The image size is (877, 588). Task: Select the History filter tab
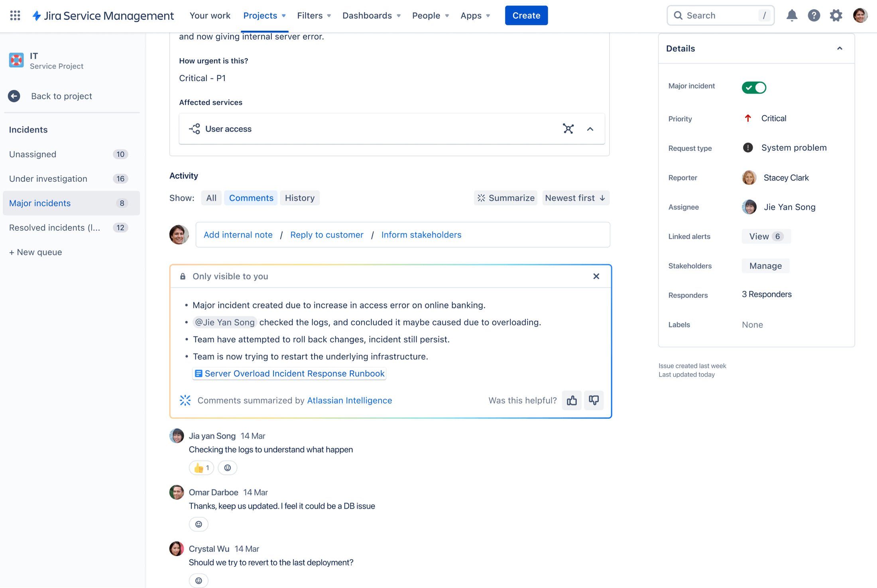coord(299,198)
